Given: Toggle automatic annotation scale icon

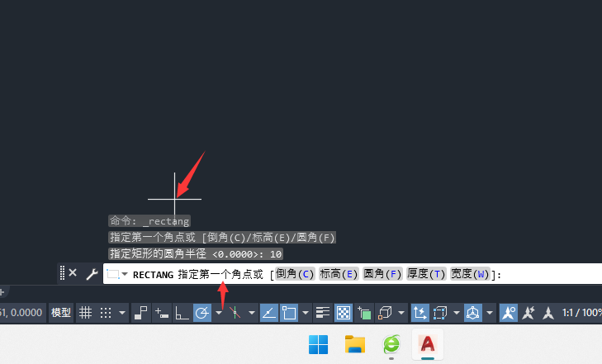Looking at the screenshot, I should (x=529, y=313).
